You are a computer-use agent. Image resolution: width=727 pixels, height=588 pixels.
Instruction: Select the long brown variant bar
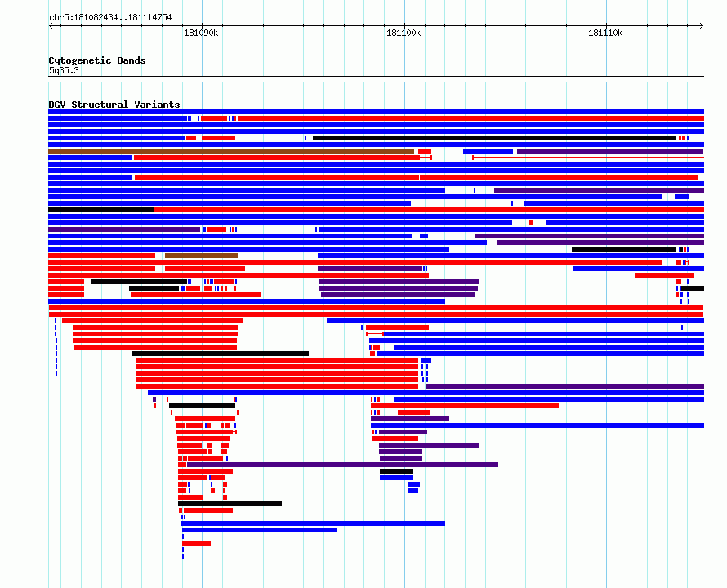point(231,151)
